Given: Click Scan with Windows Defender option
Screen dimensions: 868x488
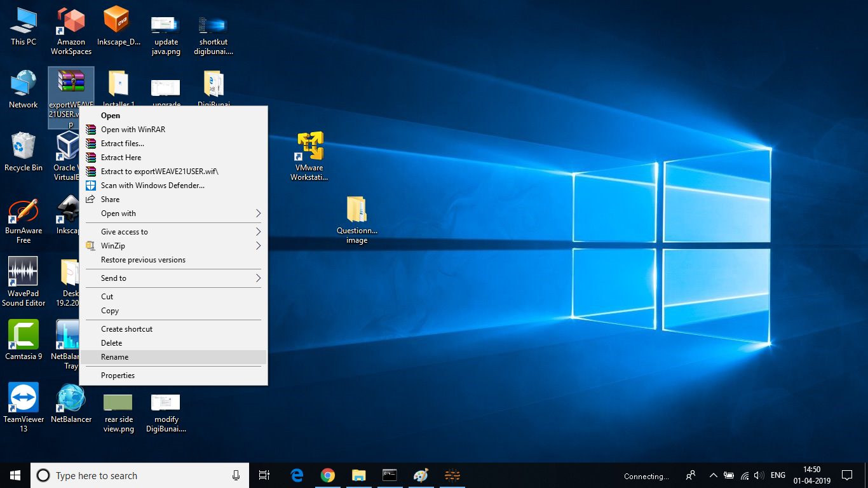Looking at the screenshot, I should coord(153,186).
